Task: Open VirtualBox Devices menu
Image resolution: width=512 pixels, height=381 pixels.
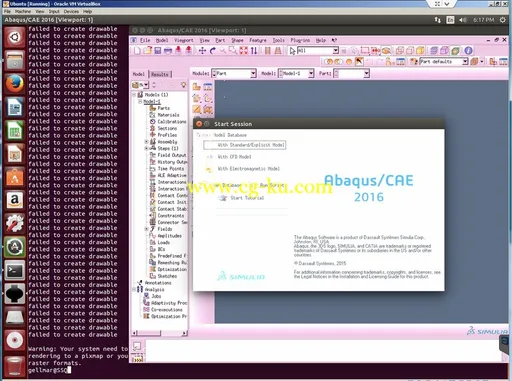Action: [71, 11]
